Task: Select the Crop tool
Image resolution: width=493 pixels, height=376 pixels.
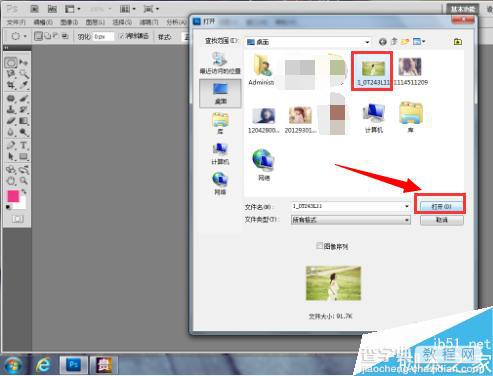Action: click(11, 85)
